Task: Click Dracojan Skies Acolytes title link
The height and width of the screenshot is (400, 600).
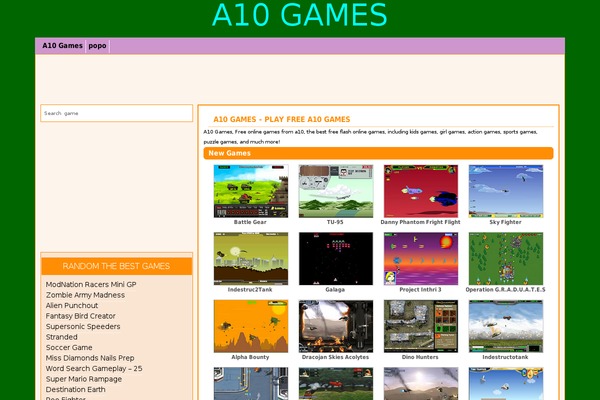Action: [x=336, y=357]
